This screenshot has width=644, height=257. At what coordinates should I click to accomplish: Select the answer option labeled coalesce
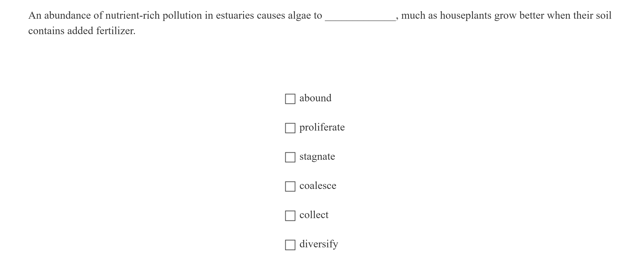pyautogui.click(x=318, y=185)
